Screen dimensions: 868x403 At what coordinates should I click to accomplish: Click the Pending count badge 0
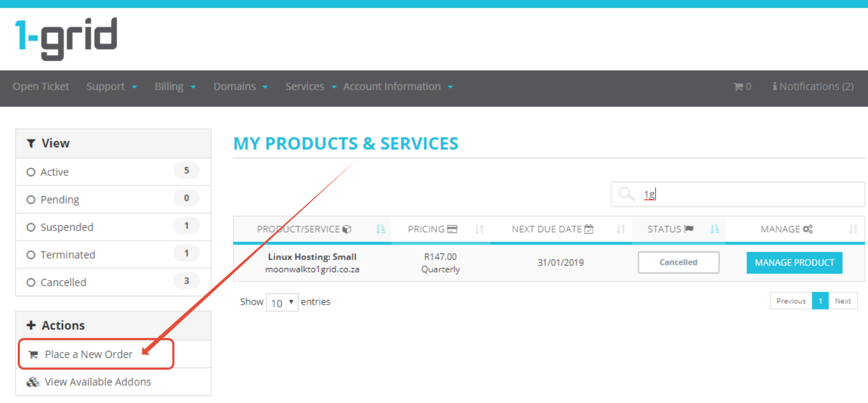tap(186, 198)
